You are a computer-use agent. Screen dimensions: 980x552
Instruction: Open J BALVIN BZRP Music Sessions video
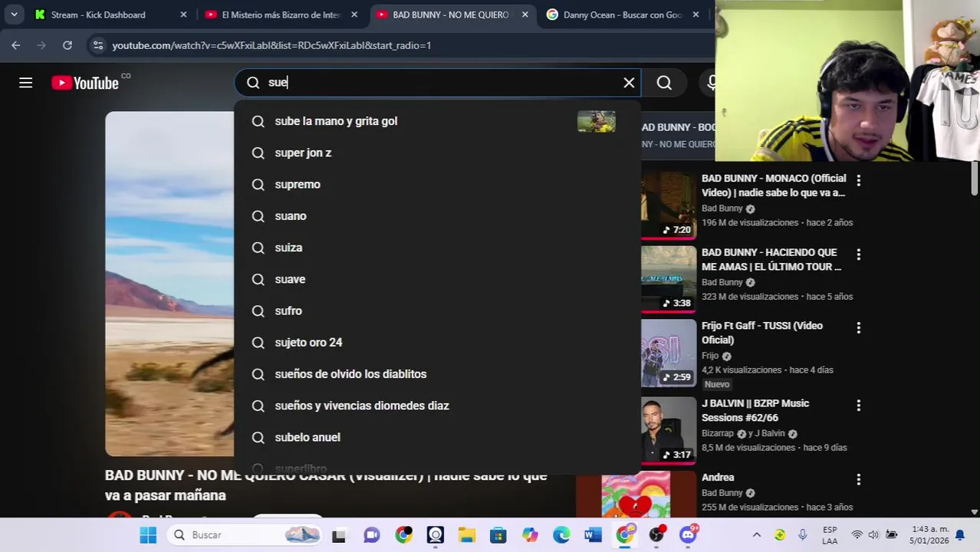[x=755, y=410]
